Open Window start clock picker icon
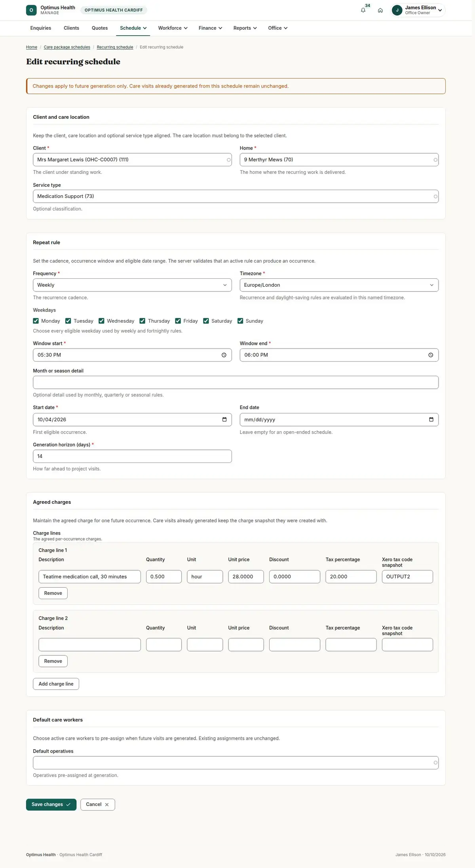The height and width of the screenshot is (868, 475). pos(224,355)
